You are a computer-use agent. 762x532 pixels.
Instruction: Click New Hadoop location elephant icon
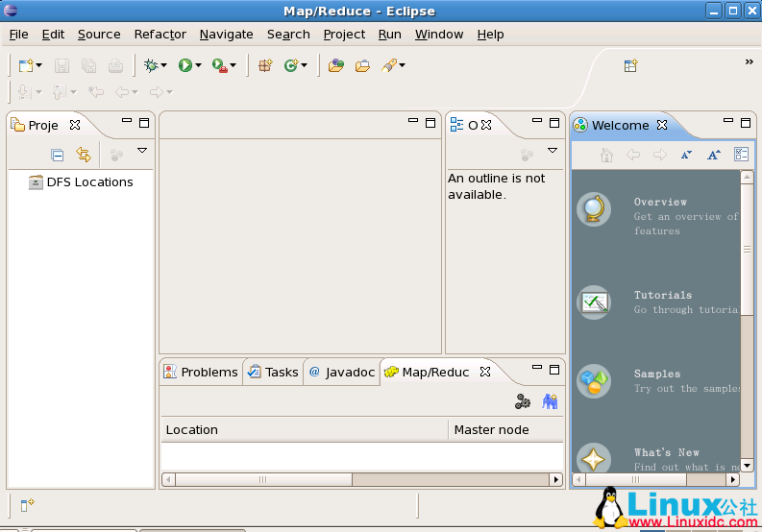550,401
